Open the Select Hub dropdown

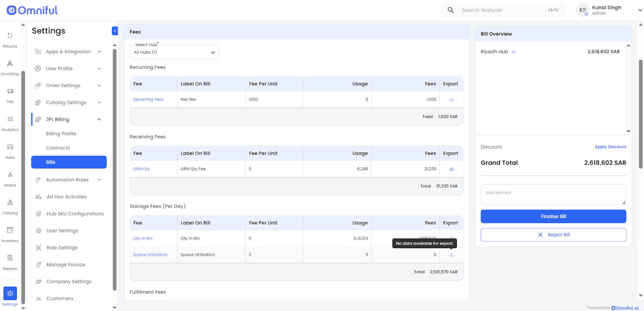pos(174,52)
